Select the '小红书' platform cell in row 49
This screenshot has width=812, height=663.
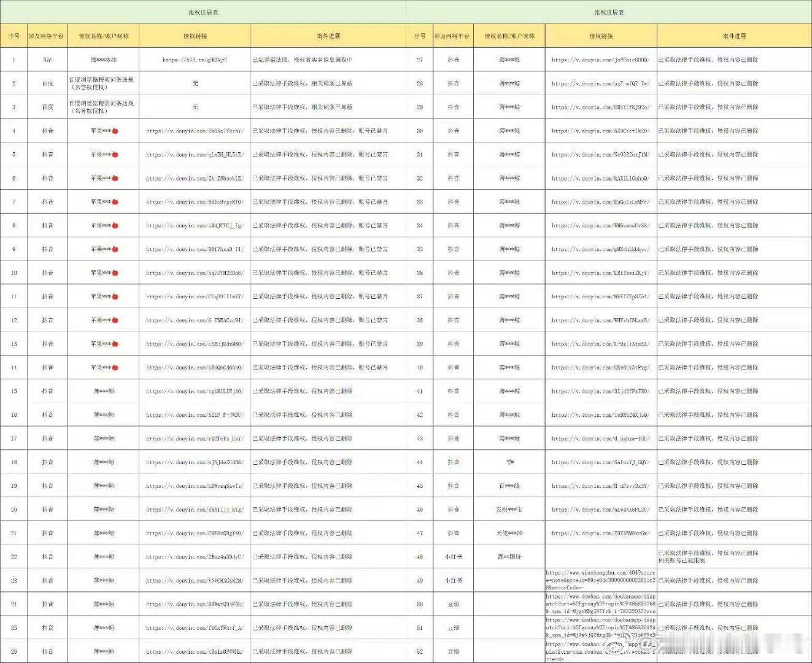coord(453,580)
